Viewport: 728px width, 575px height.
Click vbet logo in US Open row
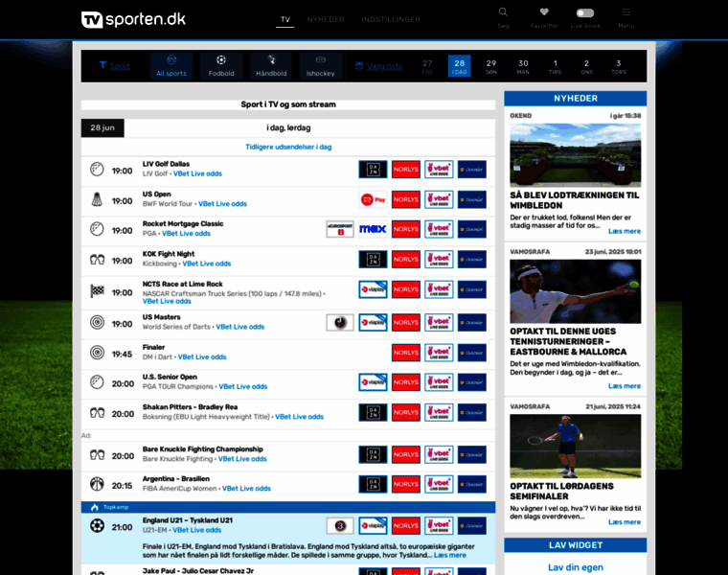(x=439, y=199)
